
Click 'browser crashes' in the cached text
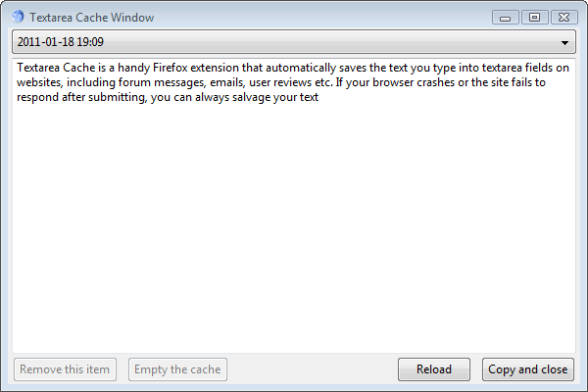coord(424,83)
